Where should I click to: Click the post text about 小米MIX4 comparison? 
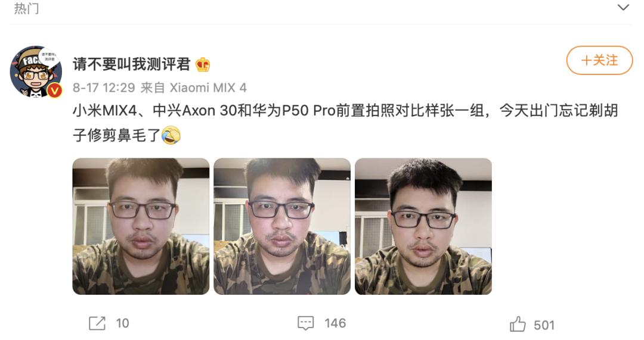345,123
